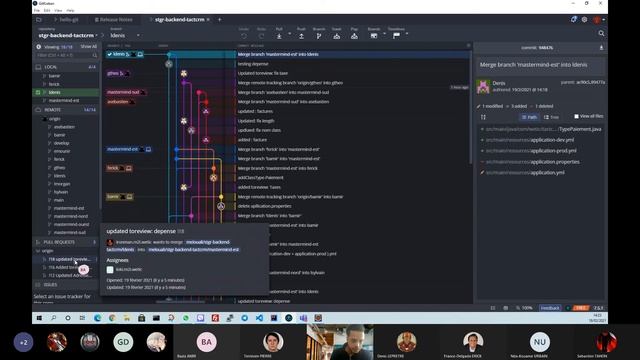Open pull request '118 updated torevie...'
640x360 pixels.
tap(69, 259)
